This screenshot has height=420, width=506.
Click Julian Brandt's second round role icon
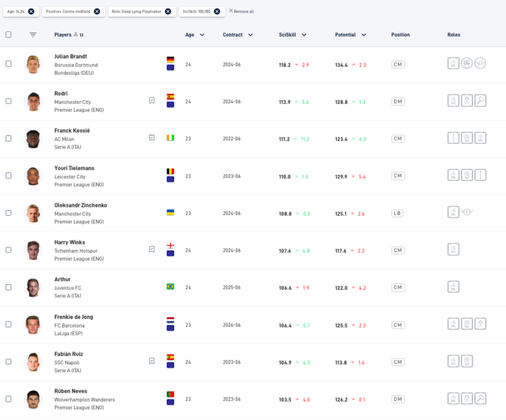point(467,63)
